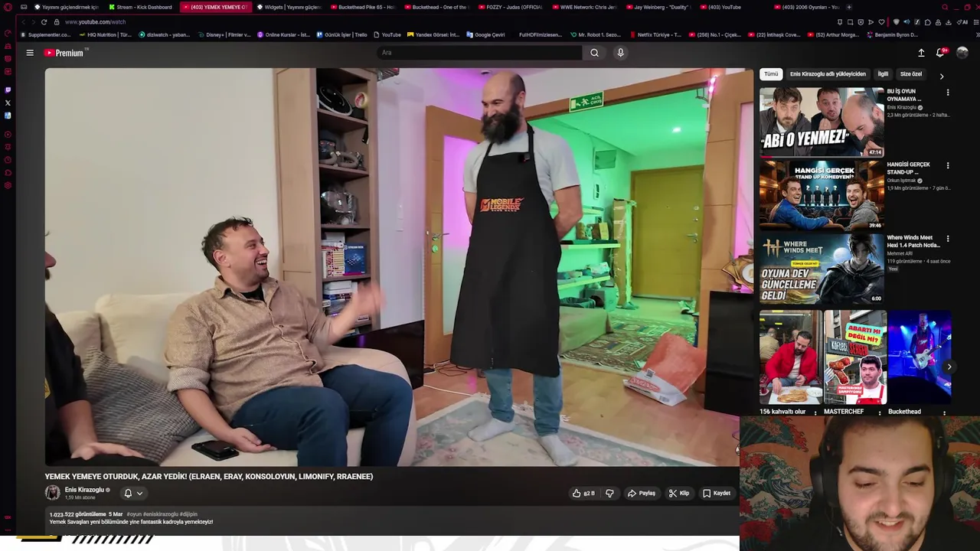The width and height of the screenshot is (980, 551).
Task: Open options menu for 'HANGİSİ GERÇEK STAND-UP' video
Action: point(948,166)
